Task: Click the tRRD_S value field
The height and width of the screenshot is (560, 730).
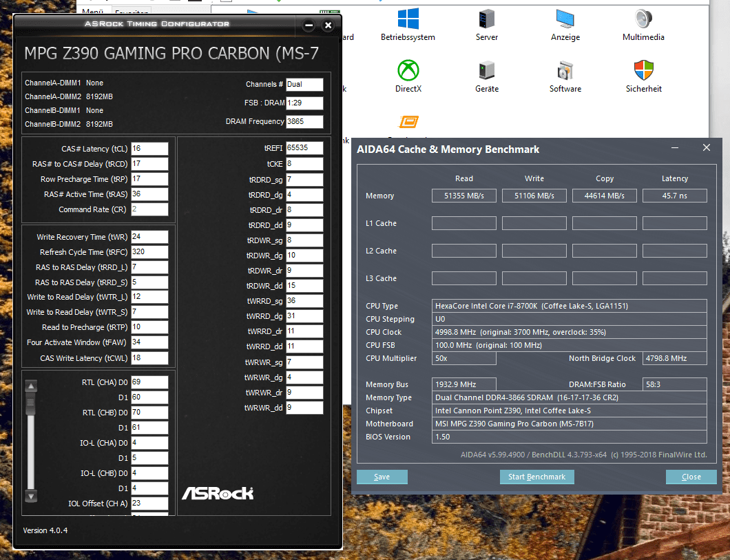Action: 149,282
